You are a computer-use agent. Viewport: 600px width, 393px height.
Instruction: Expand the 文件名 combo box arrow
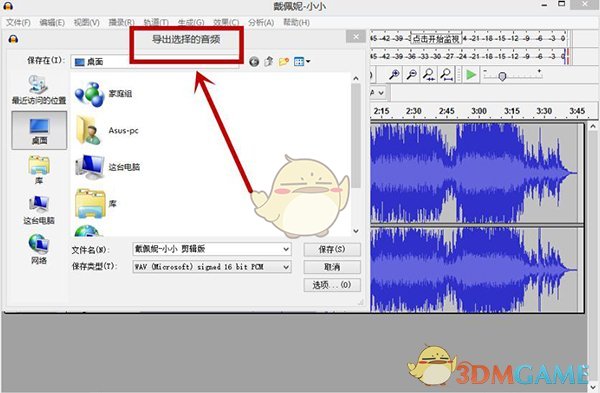click(x=286, y=249)
